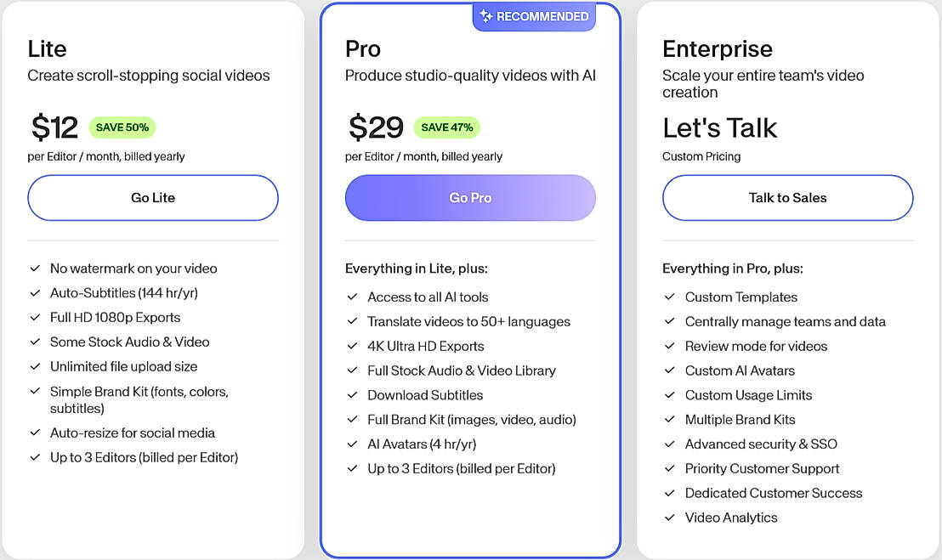The image size is (942, 560).
Task: Click the checkmark beside Access to all AI tools
Action: tap(352, 297)
